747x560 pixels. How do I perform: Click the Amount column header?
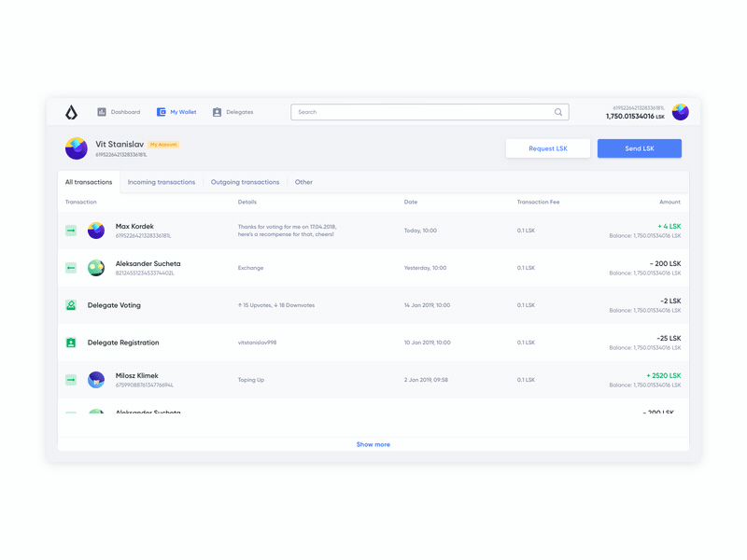click(669, 202)
